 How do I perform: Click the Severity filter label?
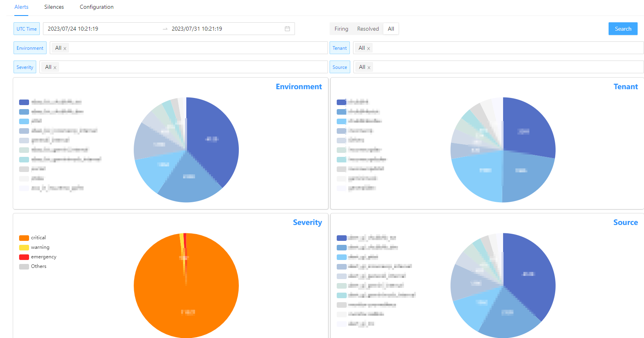[25, 67]
